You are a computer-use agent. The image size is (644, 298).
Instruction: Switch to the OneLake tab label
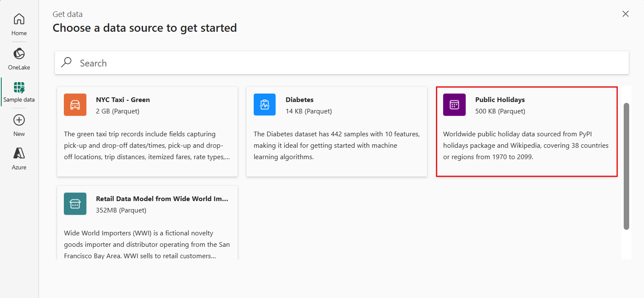pos(19,67)
